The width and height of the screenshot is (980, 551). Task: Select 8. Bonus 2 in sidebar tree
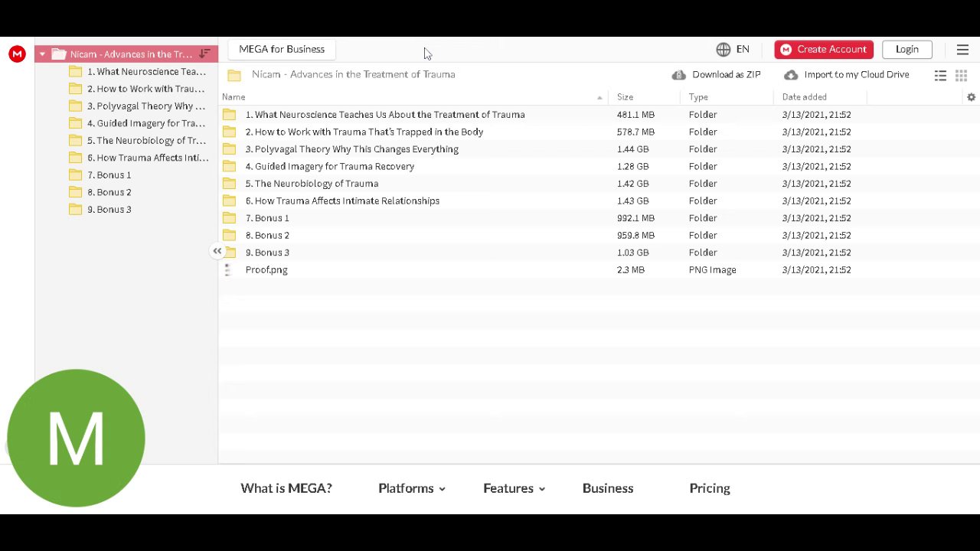(x=109, y=192)
